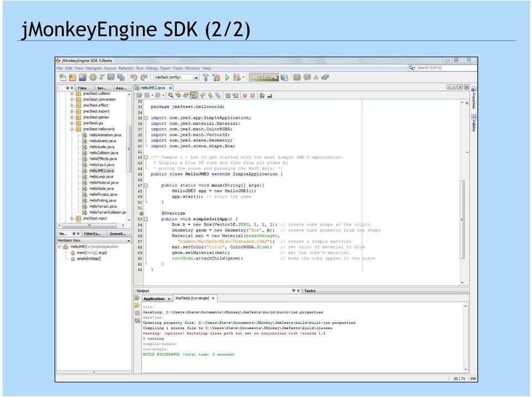Click the Redo arrow in main toolbar

tap(144, 78)
